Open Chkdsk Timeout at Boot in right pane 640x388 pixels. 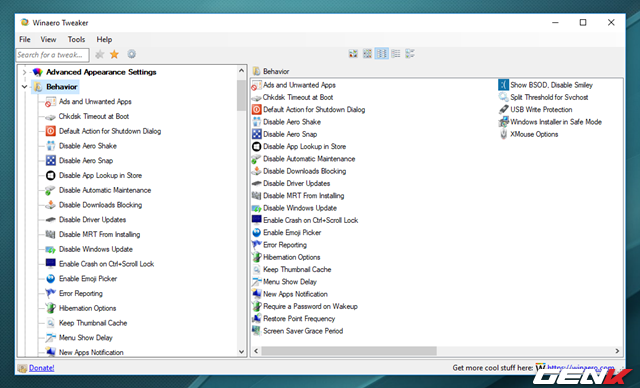tap(298, 97)
